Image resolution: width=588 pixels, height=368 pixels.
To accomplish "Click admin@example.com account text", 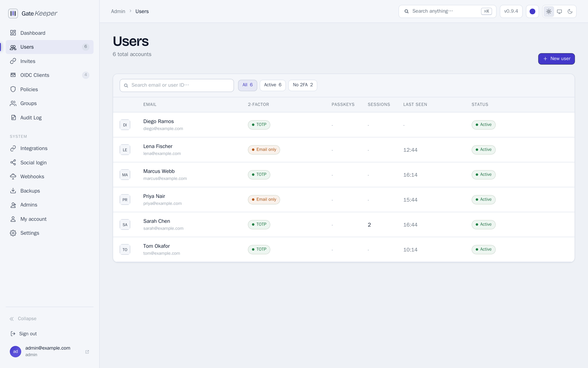I will [48, 348].
